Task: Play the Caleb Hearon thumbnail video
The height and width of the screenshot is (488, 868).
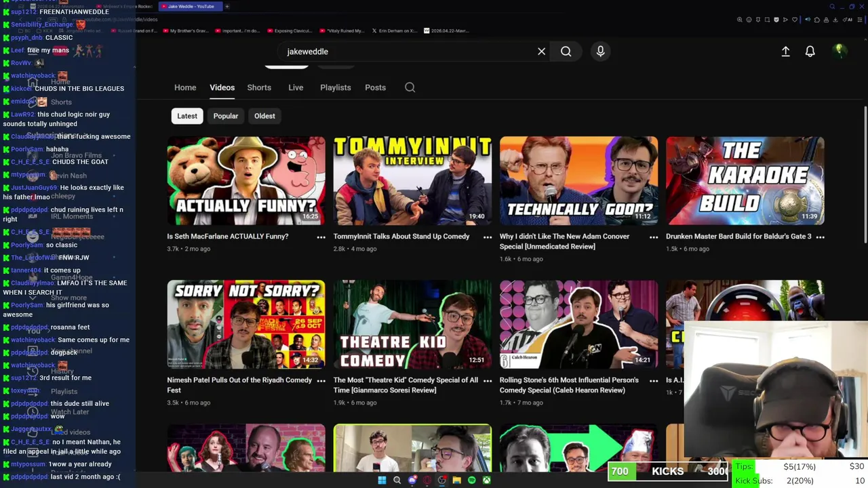Action: tap(578, 324)
